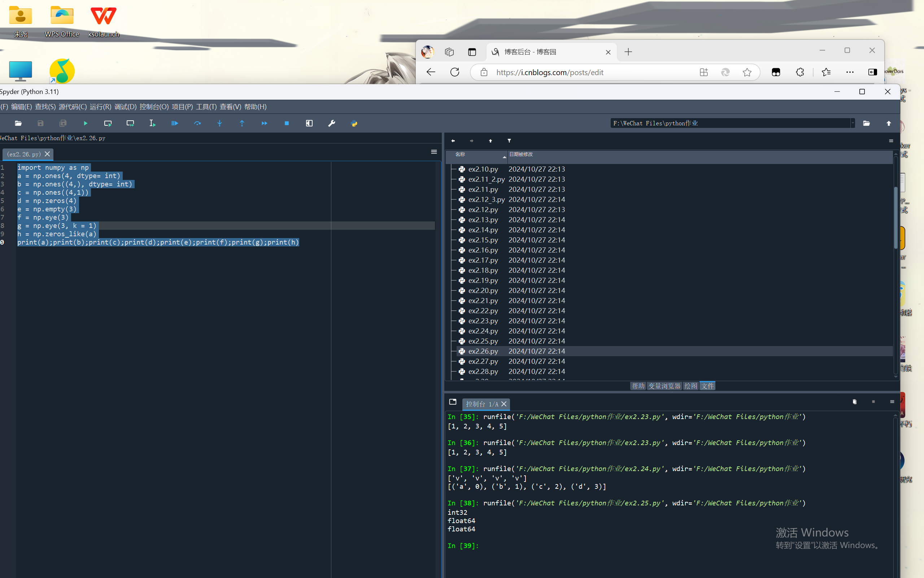
Task: Switch to the 文件 pane tab
Action: click(707, 386)
